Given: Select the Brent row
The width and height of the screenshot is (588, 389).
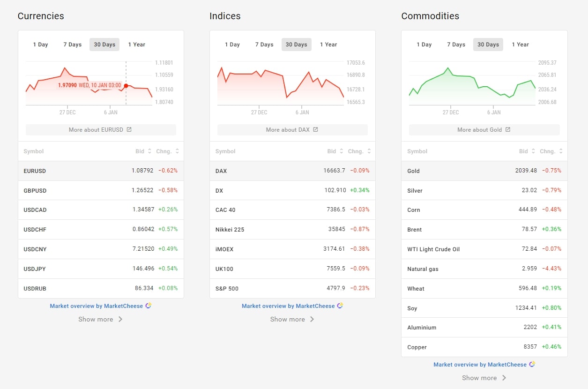Looking at the screenshot, I should (x=484, y=230).
